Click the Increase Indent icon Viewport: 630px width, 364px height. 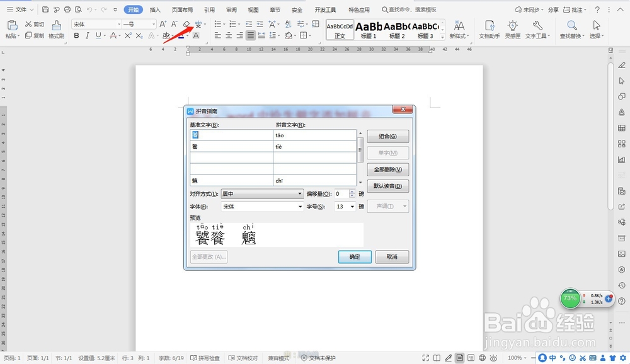pos(260,24)
